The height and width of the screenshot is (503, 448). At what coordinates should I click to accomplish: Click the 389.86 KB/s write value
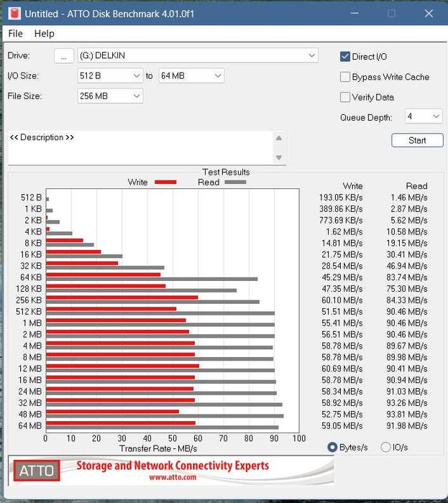pos(341,209)
